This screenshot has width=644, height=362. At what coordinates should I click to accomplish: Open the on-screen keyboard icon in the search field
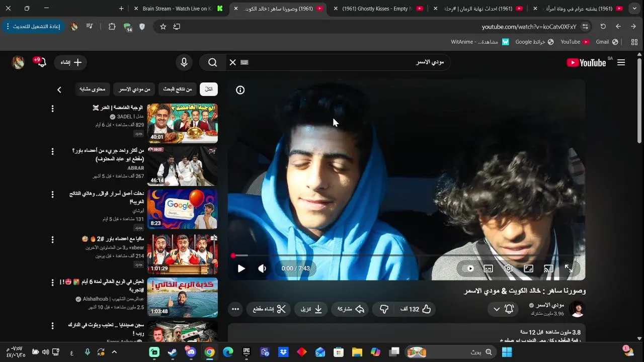245,62
